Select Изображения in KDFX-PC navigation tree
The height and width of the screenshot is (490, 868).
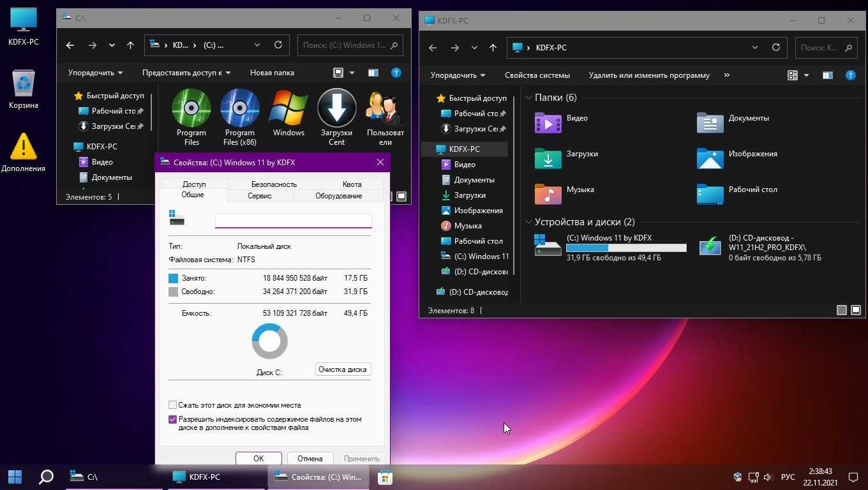(x=472, y=211)
